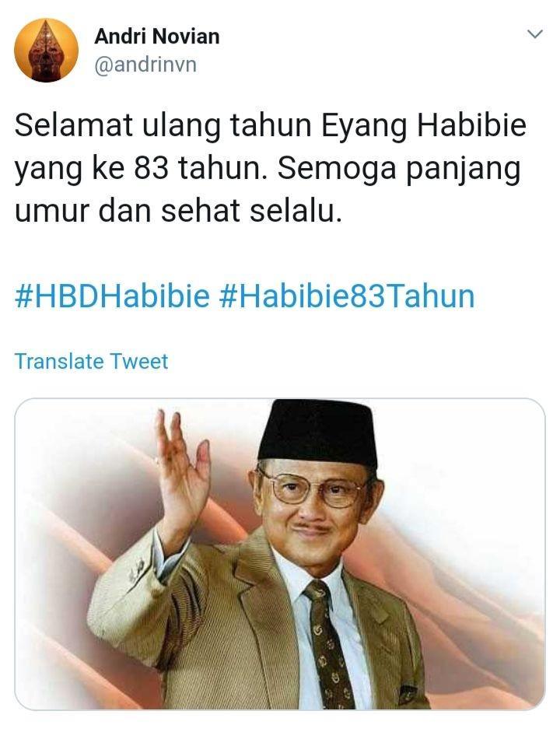Open the #HBDHabibie hashtag
Viewport: 560px width, 732px height.
point(113,296)
